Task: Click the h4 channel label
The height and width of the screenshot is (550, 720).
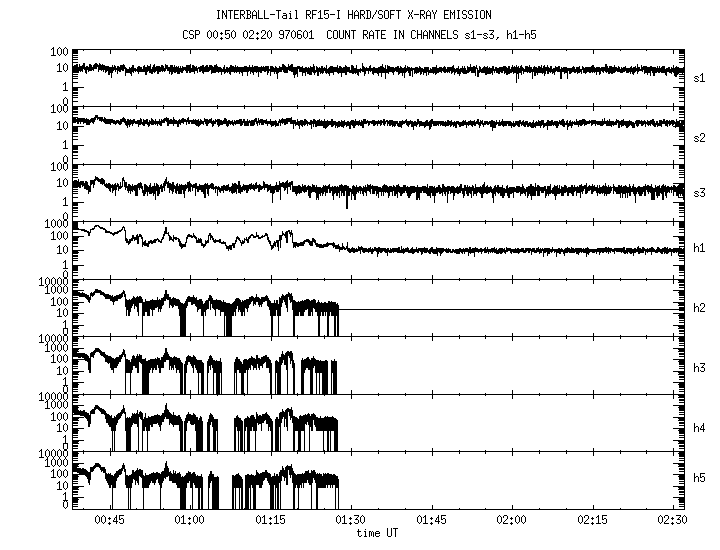Action: pos(699,428)
